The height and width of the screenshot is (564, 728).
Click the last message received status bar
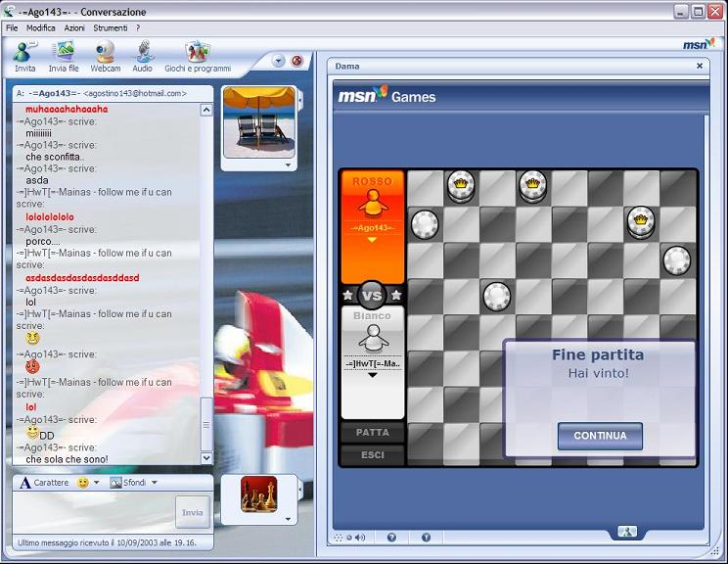(107, 542)
